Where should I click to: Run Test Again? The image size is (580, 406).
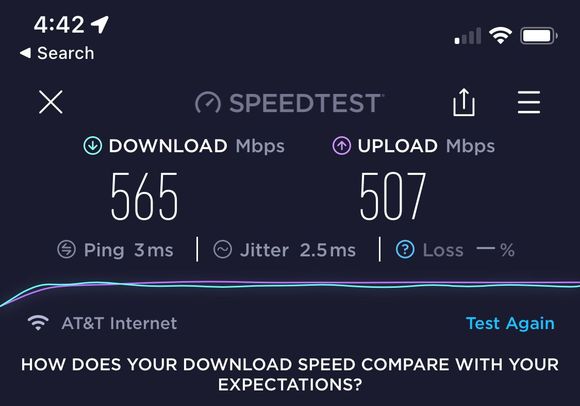510,324
